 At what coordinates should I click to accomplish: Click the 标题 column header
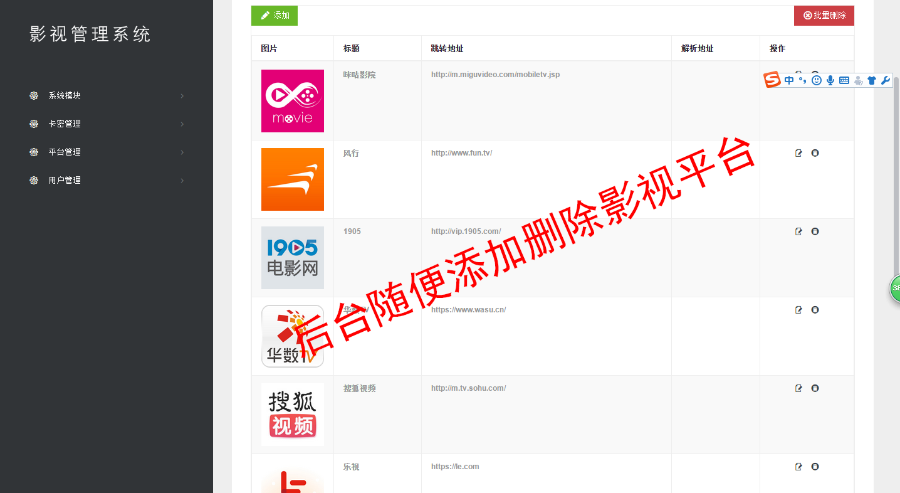click(x=351, y=49)
